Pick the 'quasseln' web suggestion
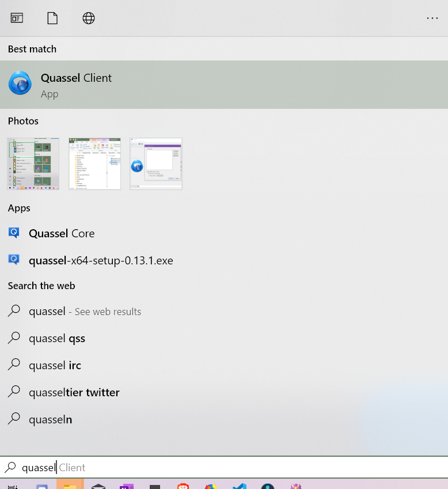Screen dimensions: 448x489 (x=224, y=419)
